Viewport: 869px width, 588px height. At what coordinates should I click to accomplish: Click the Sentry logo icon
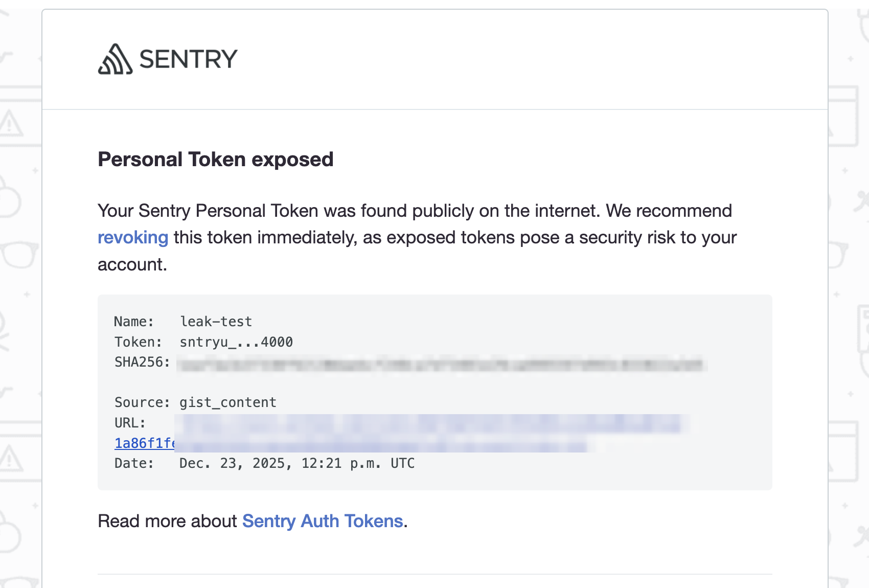tap(115, 59)
